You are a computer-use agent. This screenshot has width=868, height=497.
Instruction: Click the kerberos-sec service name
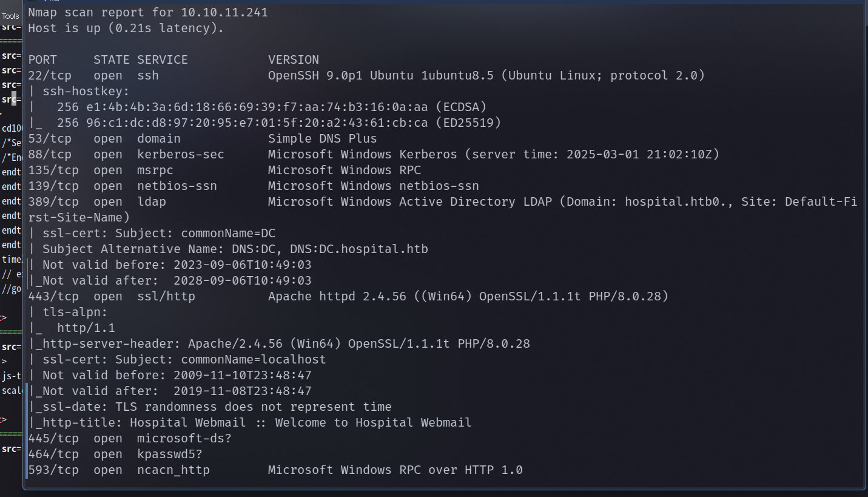(x=180, y=154)
